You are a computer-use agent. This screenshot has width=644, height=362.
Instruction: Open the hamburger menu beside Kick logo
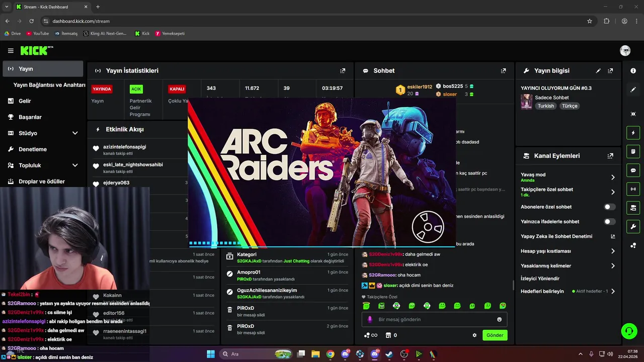pos(11,51)
